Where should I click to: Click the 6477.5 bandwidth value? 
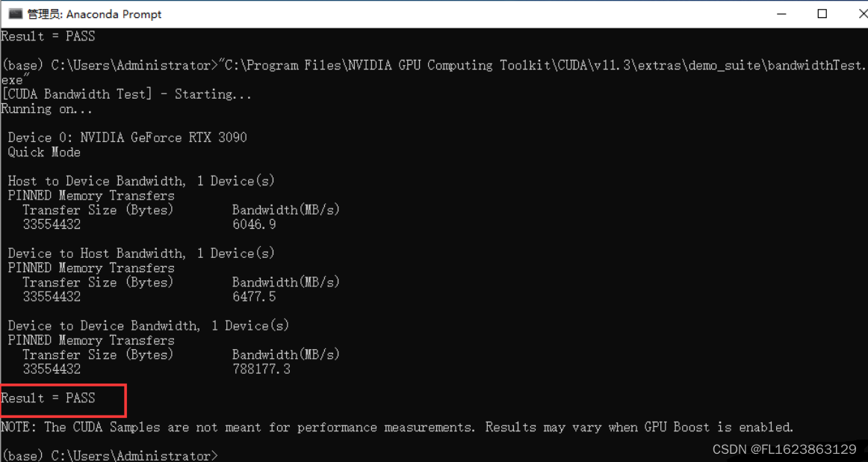(x=254, y=297)
